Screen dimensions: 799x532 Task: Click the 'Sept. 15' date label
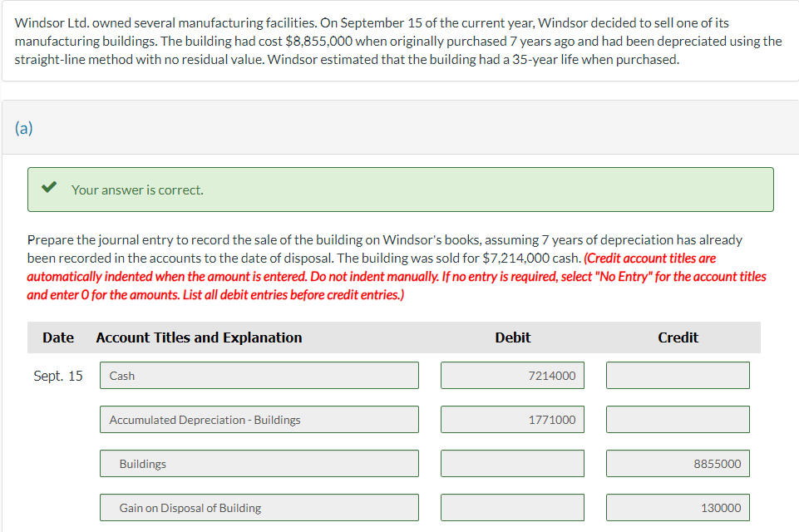point(57,376)
